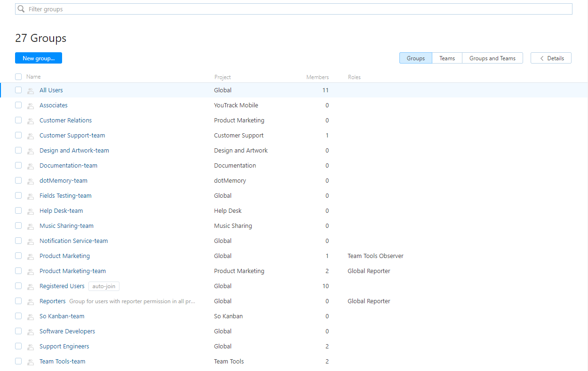Tick the select-all checkbox in the header
Screen dimensions: 588x371
pyautogui.click(x=18, y=77)
